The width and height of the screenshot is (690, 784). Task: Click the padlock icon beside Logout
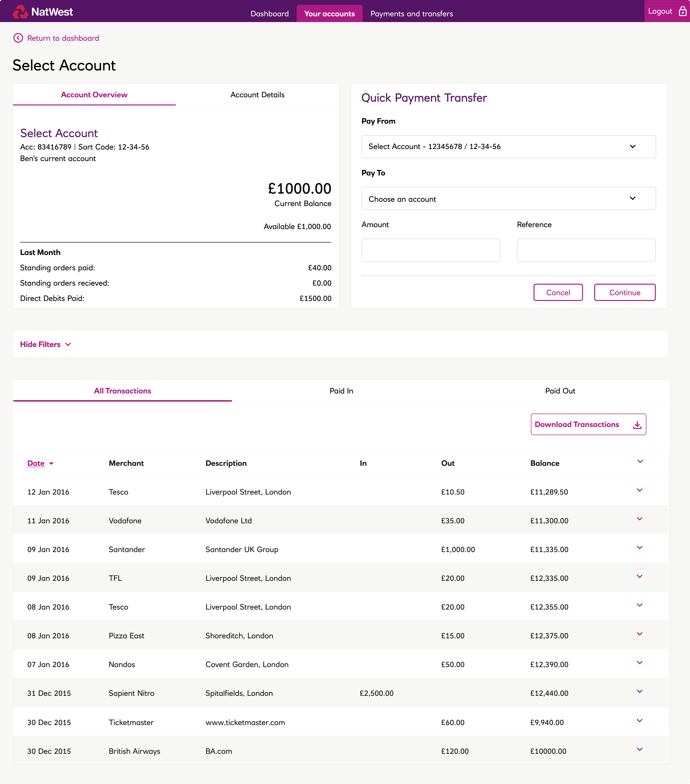pyautogui.click(x=682, y=11)
